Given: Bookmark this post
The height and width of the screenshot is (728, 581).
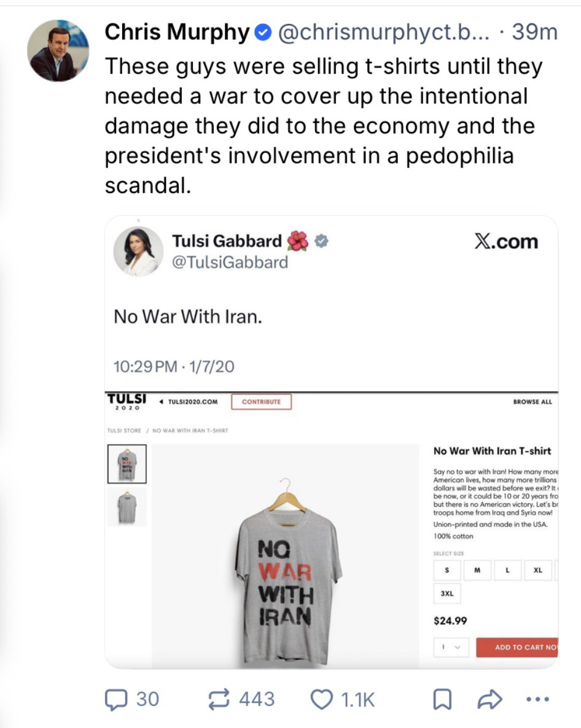Looking at the screenshot, I should click(x=440, y=700).
